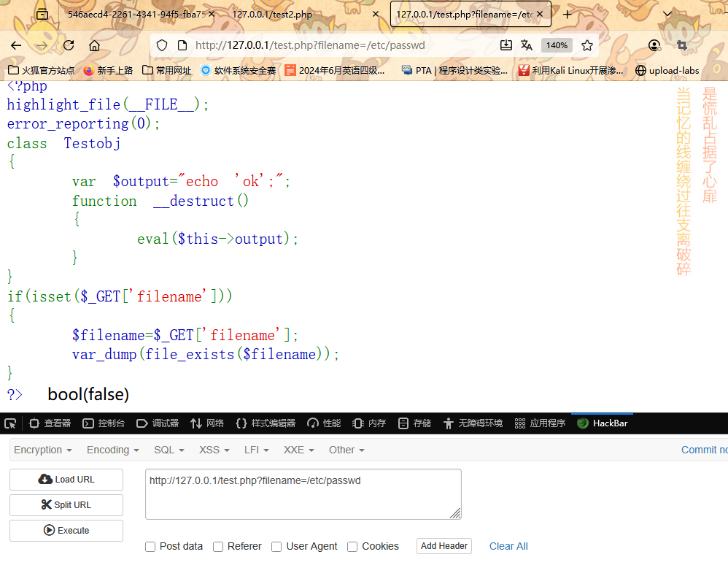Expand the LFI dropdown menu

(x=256, y=450)
